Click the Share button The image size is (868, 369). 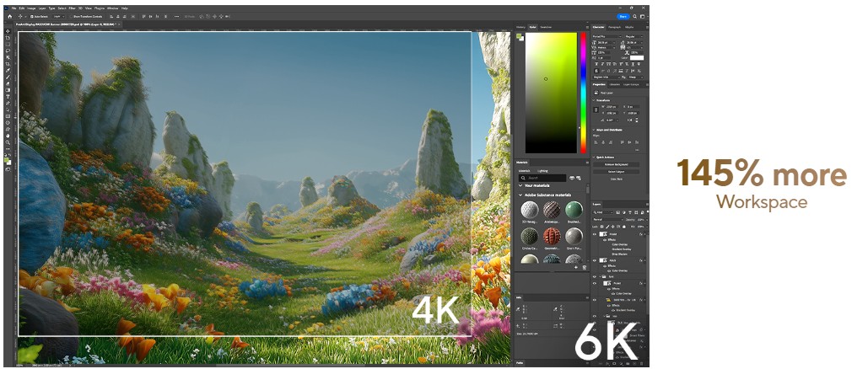623,16
